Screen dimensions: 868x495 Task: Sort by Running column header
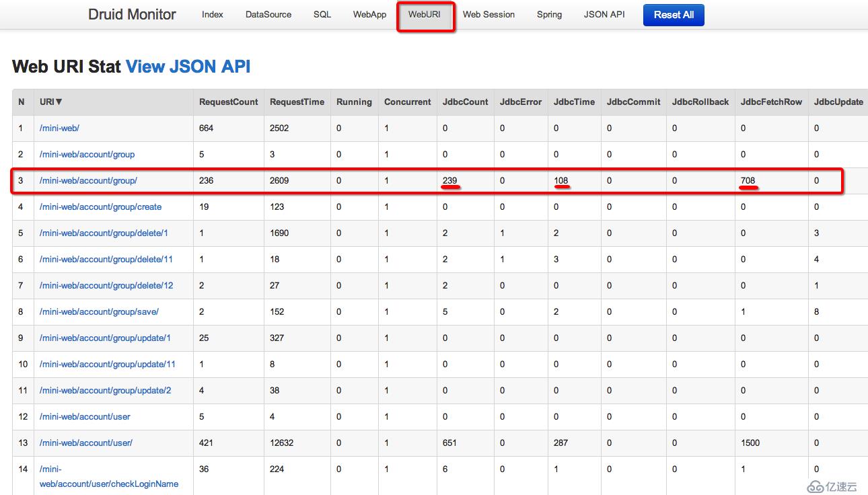pos(354,102)
